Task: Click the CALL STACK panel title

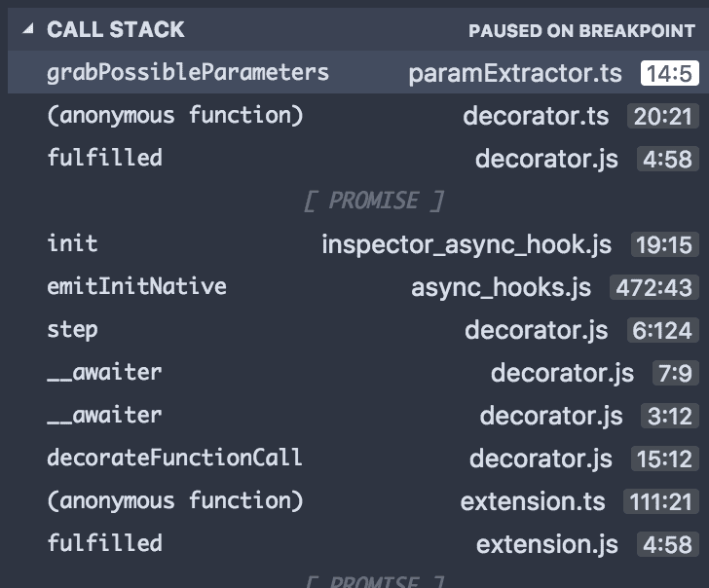Action: (115, 29)
